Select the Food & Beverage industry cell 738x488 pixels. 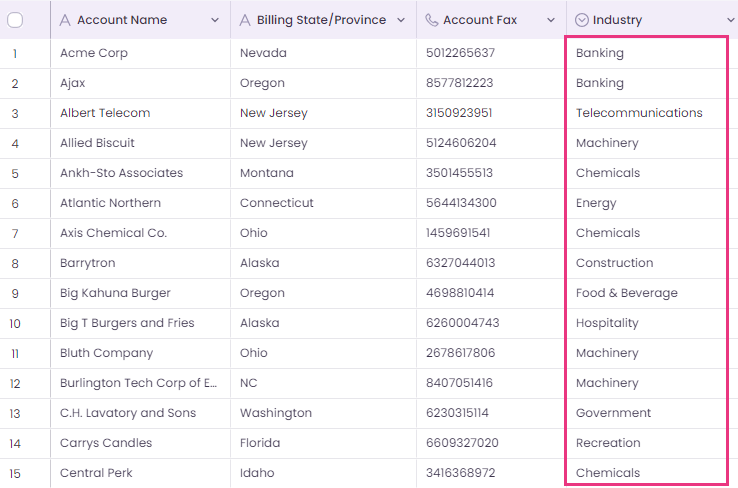pyautogui.click(x=646, y=293)
